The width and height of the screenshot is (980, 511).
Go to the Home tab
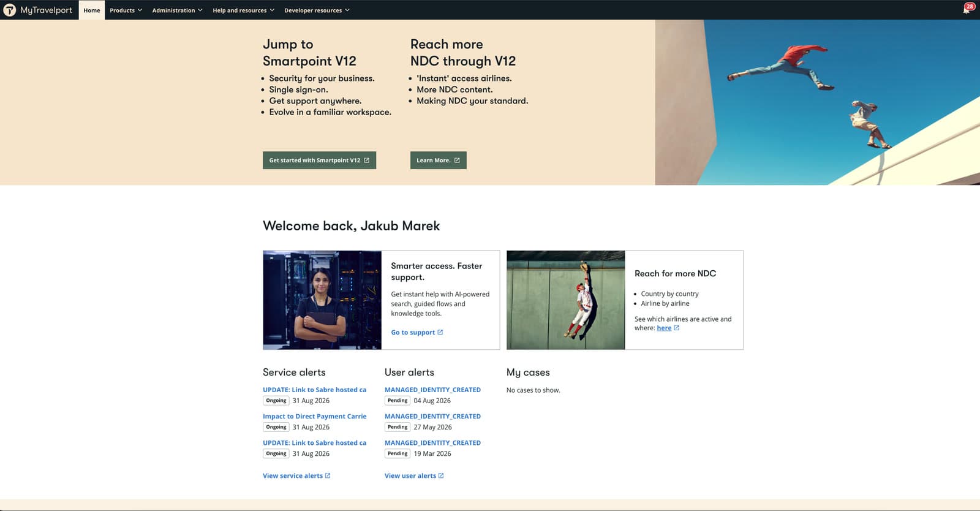[x=92, y=10]
